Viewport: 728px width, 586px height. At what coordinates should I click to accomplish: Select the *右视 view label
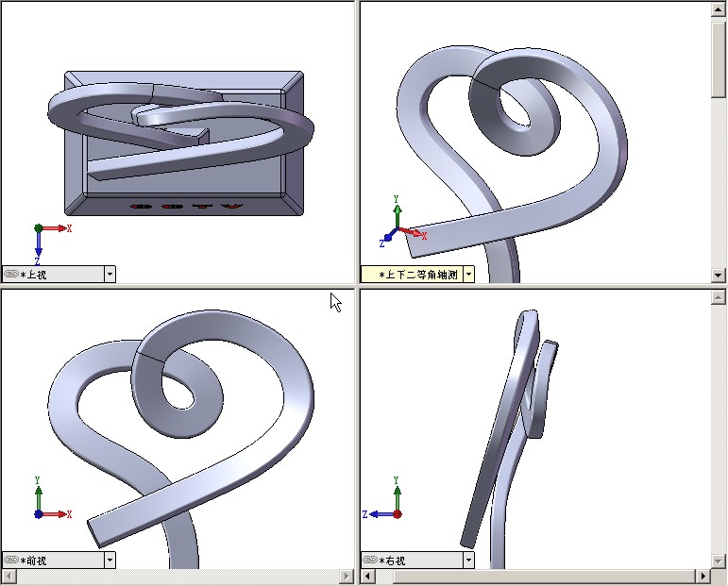point(393,561)
